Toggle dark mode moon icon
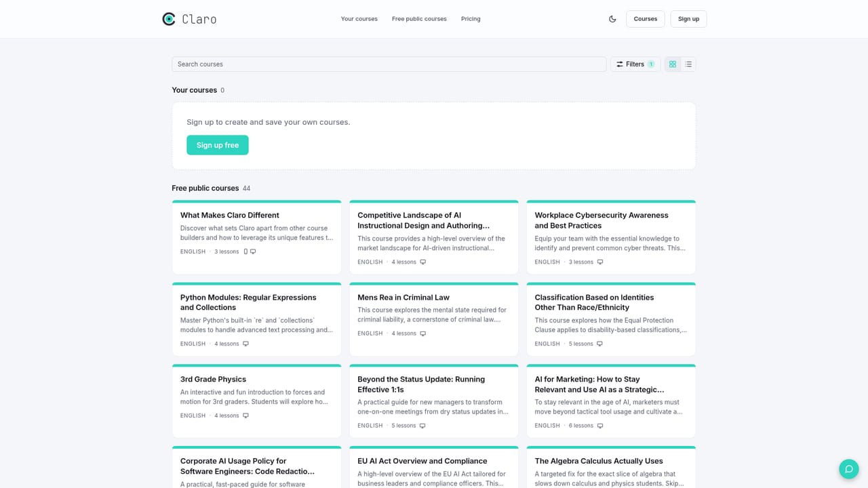Viewport: 868px width, 488px height. point(612,19)
